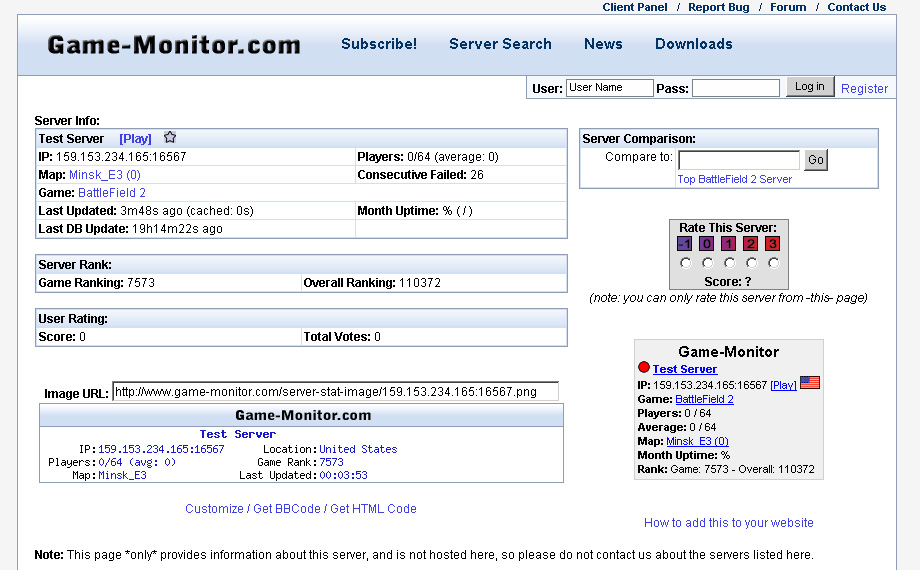Click the Consecutive Failed: 26 text

(420, 175)
